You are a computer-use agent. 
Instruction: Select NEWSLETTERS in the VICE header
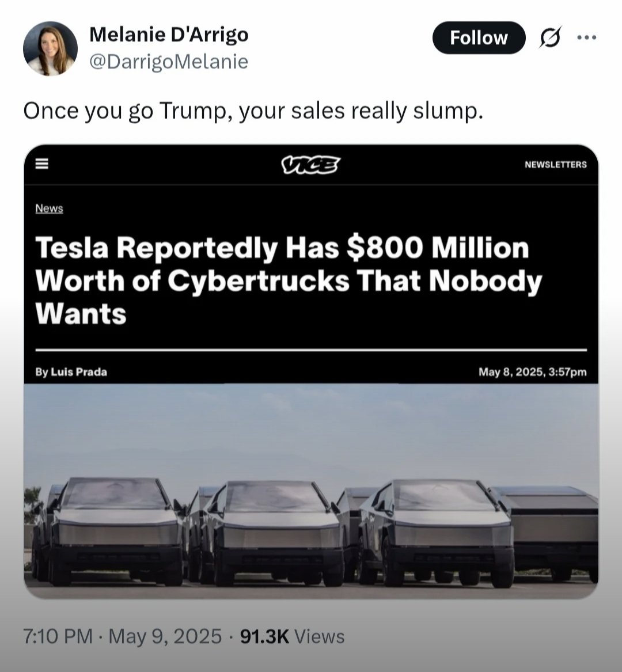coord(555,165)
